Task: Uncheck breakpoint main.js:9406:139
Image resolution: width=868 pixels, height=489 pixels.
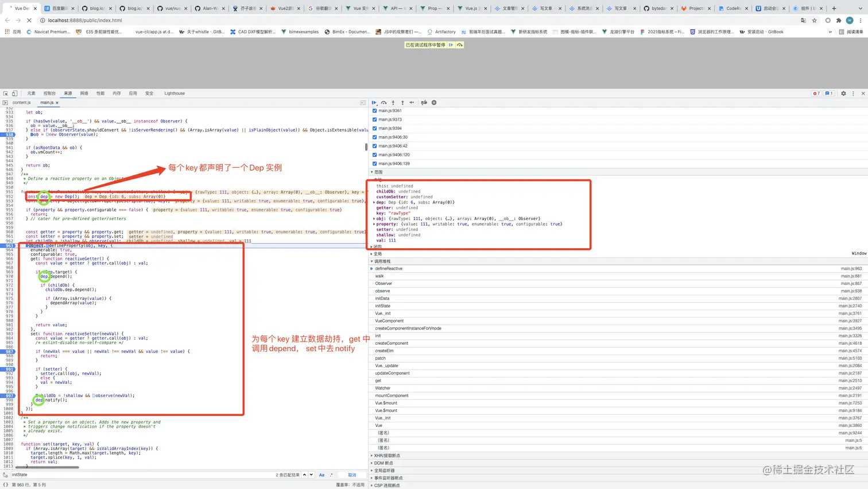Action: click(374, 164)
